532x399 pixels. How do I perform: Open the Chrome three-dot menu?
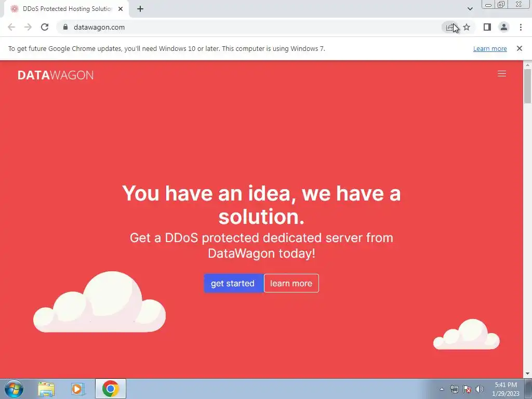tap(521, 27)
